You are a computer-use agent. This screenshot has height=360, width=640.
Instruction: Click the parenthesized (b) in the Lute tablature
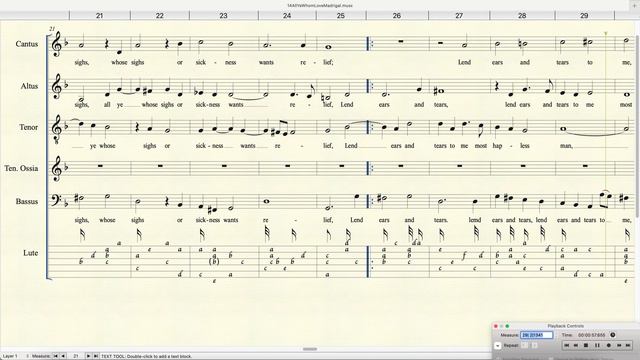pyautogui.click(x=214, y=262)
